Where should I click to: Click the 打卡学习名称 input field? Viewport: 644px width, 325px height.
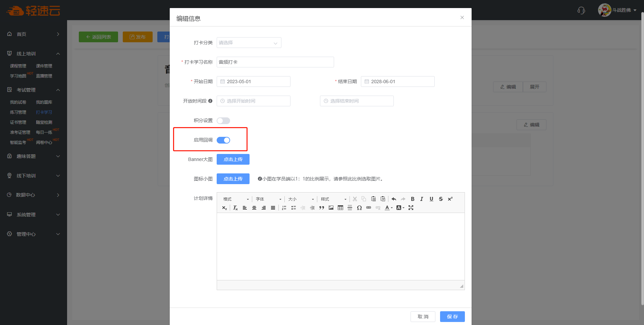(x=275, y=62)
